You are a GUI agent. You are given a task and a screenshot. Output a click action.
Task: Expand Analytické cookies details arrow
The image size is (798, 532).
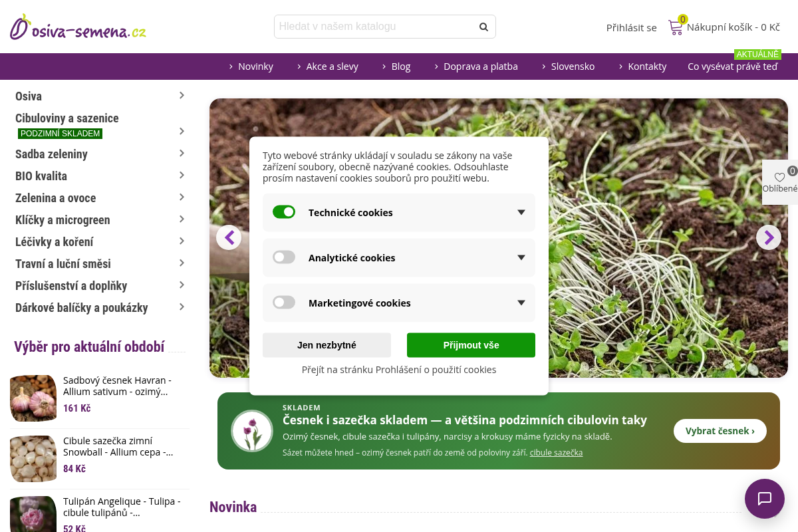[521, 258]
